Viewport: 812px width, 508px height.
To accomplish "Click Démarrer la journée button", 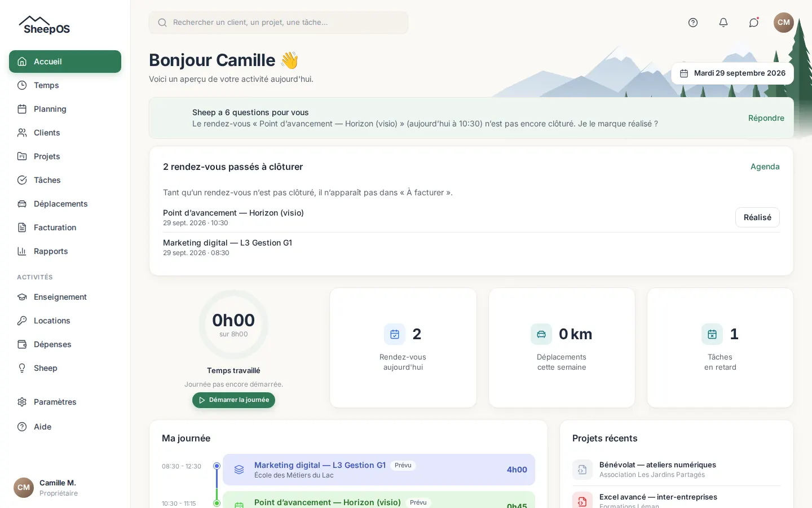I will (233, 400).
